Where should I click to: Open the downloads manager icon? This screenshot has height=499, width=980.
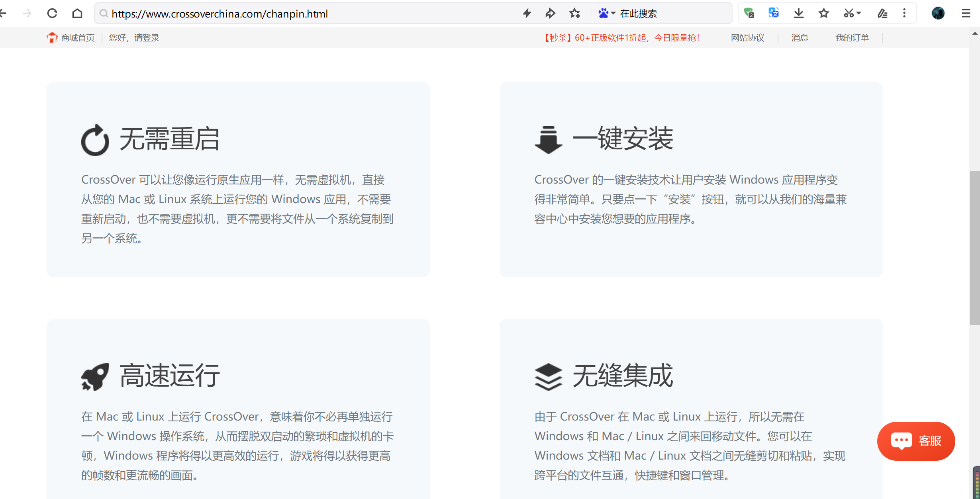coord(798,14)
